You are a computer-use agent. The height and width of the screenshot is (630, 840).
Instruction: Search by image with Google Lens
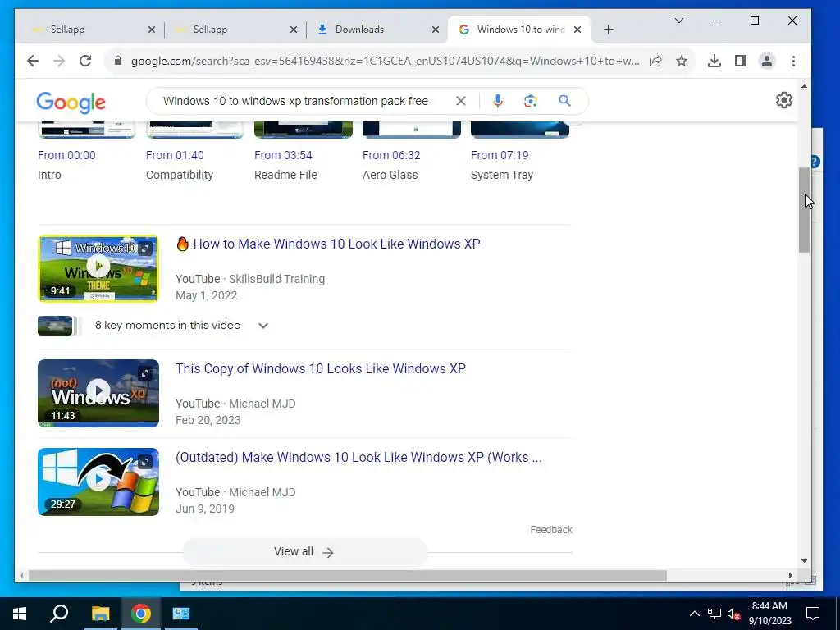point(531,101)
